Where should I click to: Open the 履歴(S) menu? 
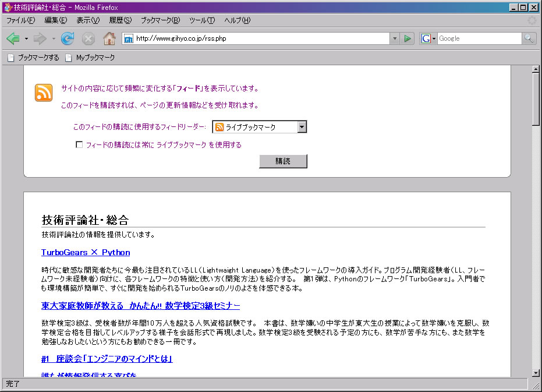click(x=121, y=20)
